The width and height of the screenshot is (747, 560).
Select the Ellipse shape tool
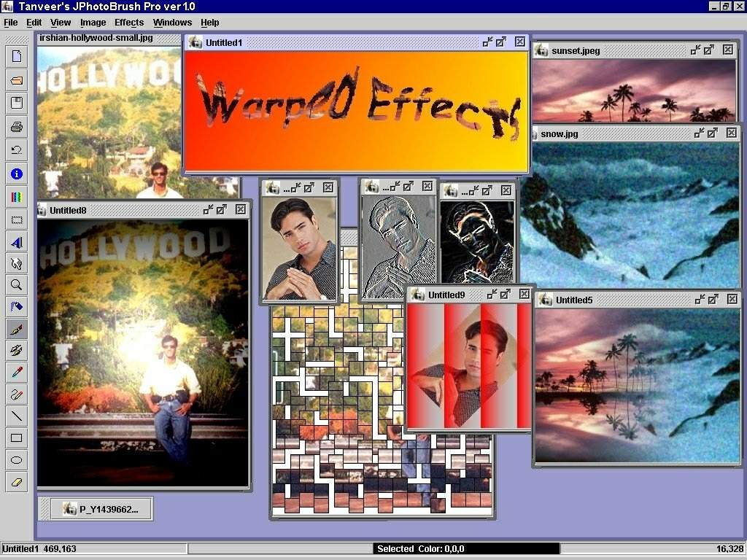click(x=17, y=460)
